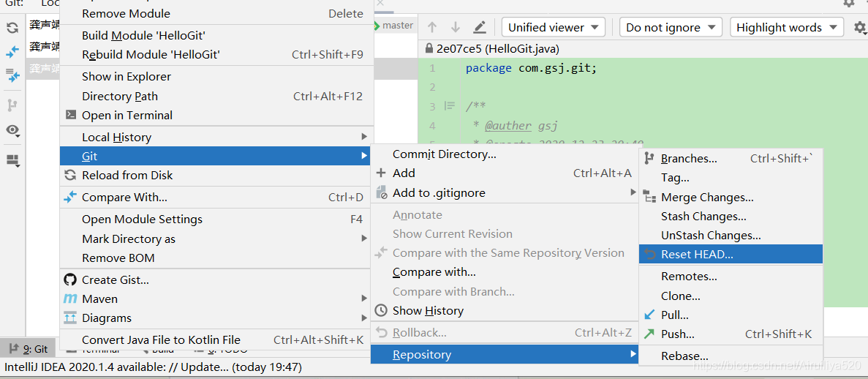Image resolution: width=868 pixels, height=379 pixels.
Task: Expand Local History submenu
Action: [216, 137]
